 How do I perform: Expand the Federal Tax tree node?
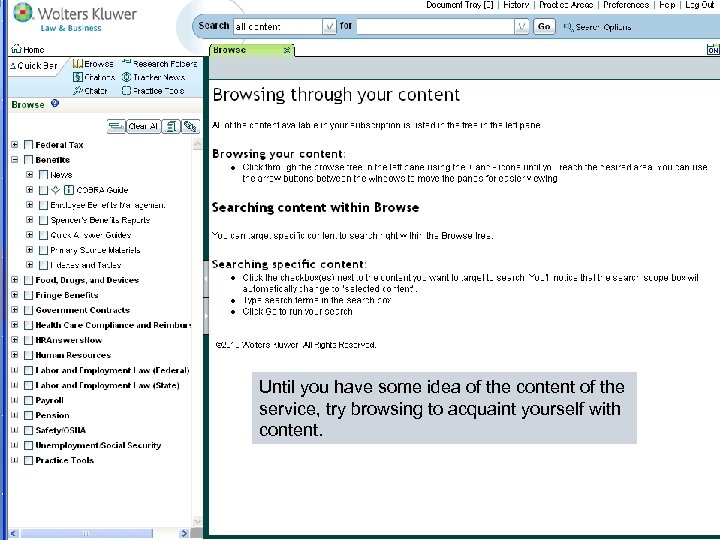pos(15,145)
